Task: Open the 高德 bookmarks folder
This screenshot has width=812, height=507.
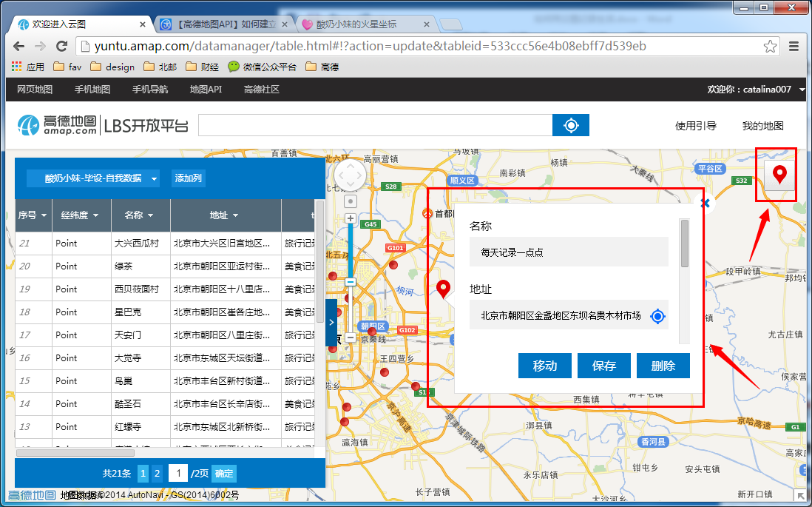Action: tap(322, 67)
